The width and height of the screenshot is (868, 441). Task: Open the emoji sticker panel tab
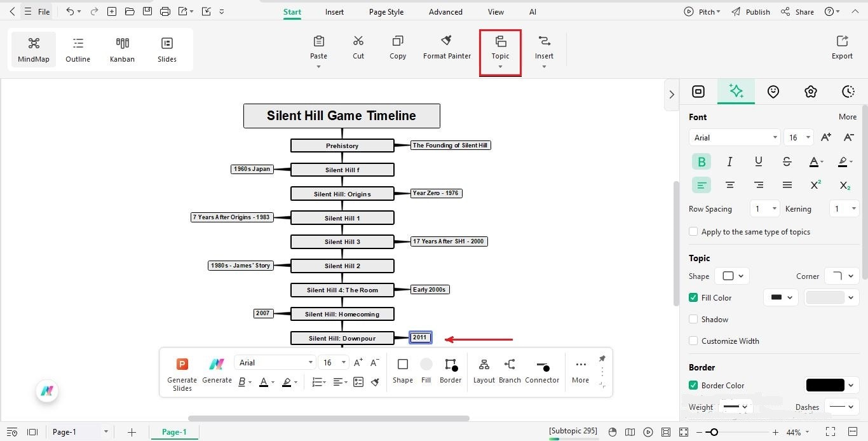tap(773, 92)
